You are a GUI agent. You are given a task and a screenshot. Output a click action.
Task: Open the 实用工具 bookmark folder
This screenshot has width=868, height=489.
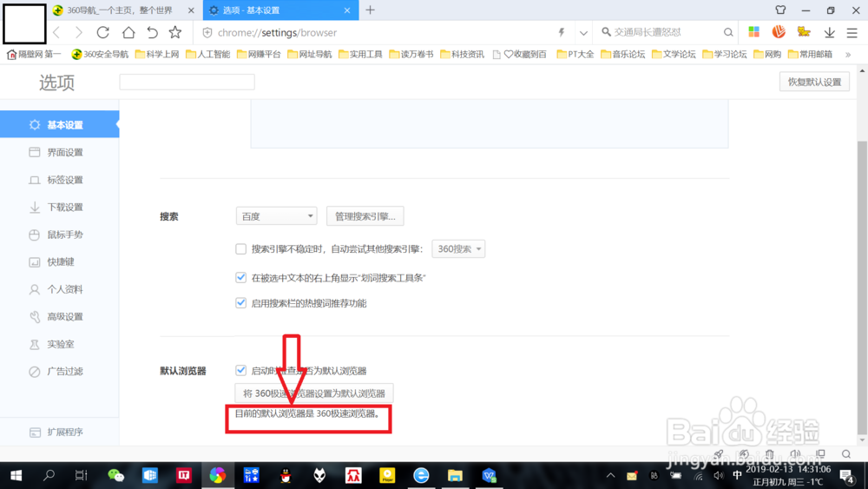tap(360, 54)
